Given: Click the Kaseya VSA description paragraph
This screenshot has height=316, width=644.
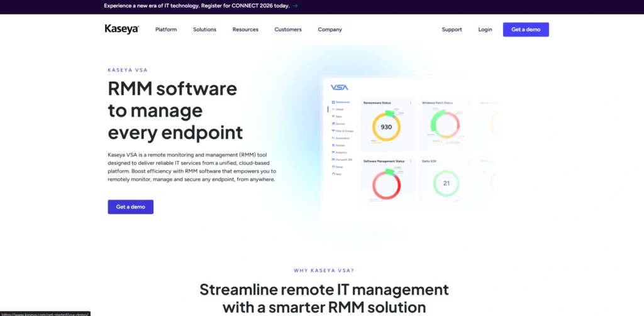Looking at the screenshot, I should 192,166.
